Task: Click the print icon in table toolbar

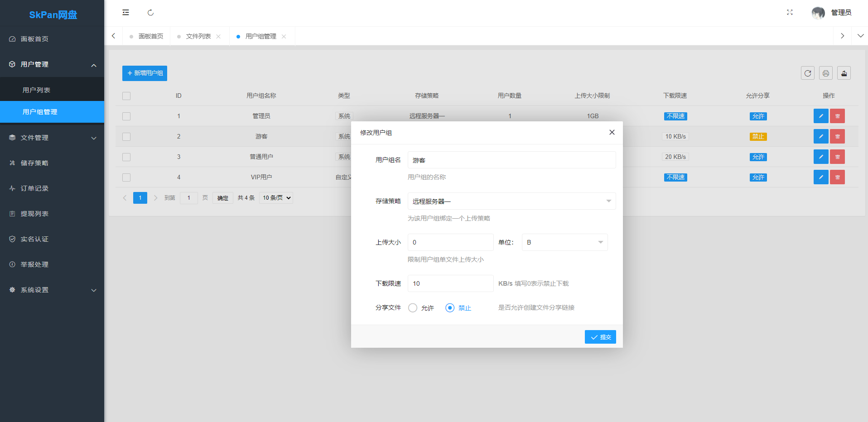Action: pos(825,73)
